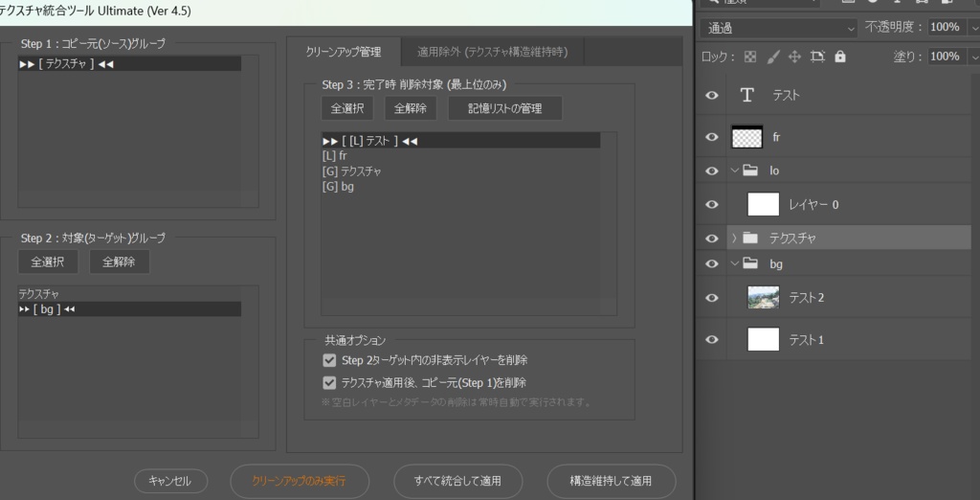Click the テスト layer name

[x=787, y=95]
